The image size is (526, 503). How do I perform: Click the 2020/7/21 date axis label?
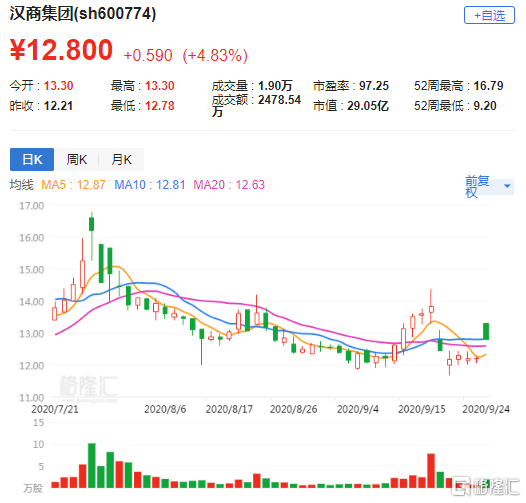[55, 409]
